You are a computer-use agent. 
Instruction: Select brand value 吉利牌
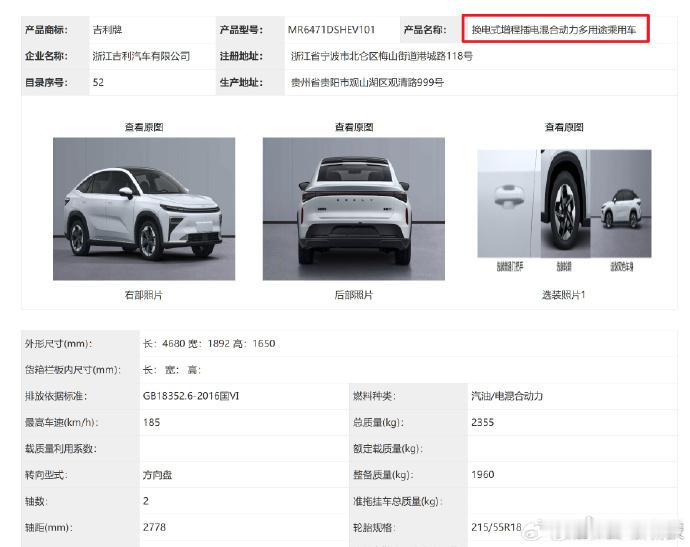(107, 30)
